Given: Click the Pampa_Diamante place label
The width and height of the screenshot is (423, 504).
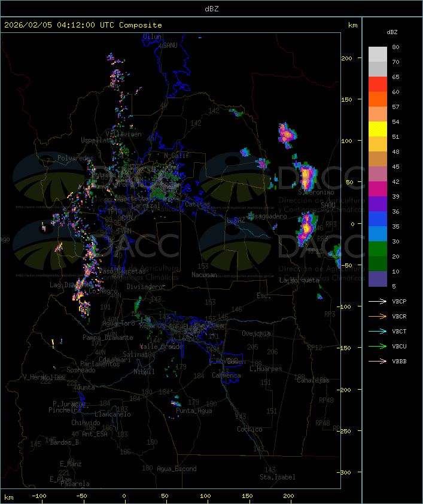Looking at the screenshot, I should (x=108, y=338).
